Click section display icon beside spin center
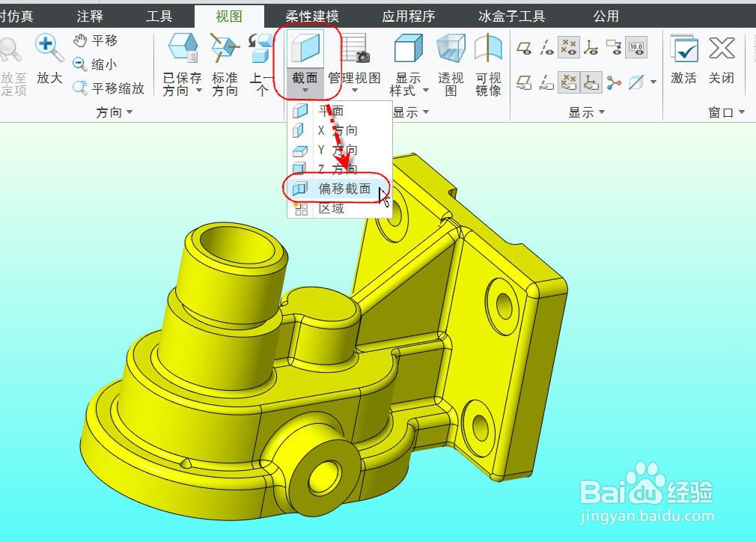Screen dimensions: 756x542 (x=636, y=83)
